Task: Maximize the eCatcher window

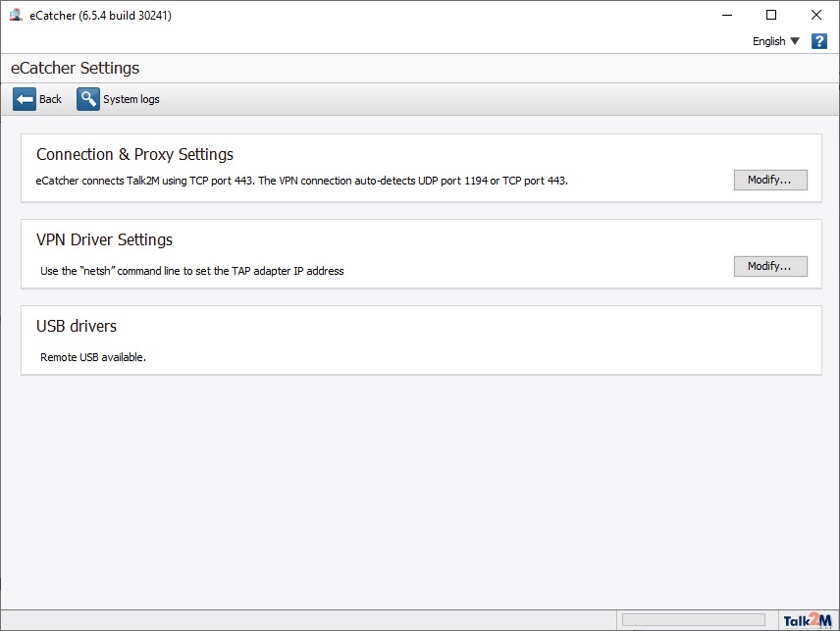Action: pyautogui.click(x=771, y=15)
